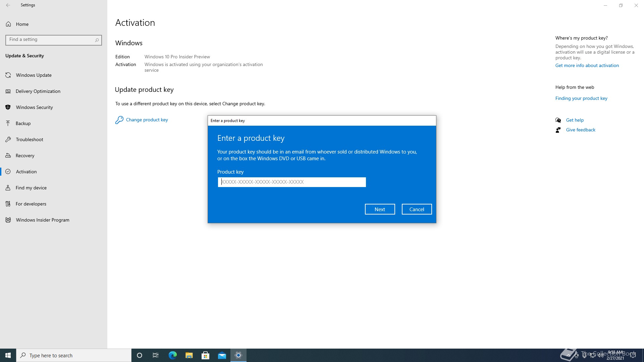Screen dimensions: 644x362
Task: Click the Next button in product key dialog
Action: point(379,209)
